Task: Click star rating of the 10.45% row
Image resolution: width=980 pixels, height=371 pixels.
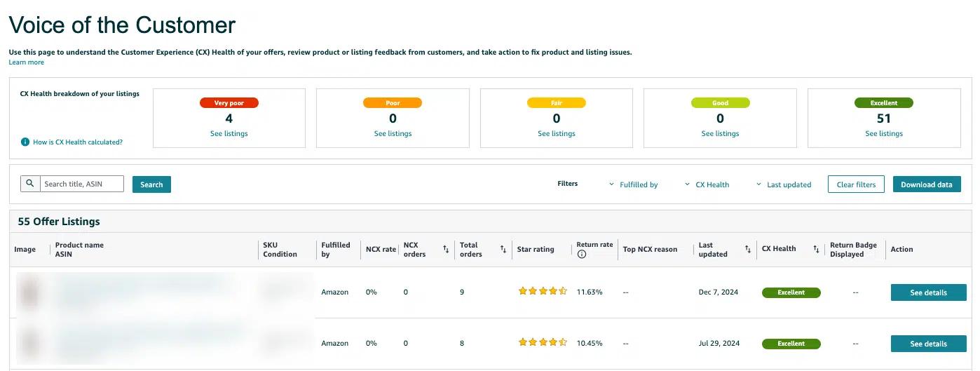Action: coord(543,343)
